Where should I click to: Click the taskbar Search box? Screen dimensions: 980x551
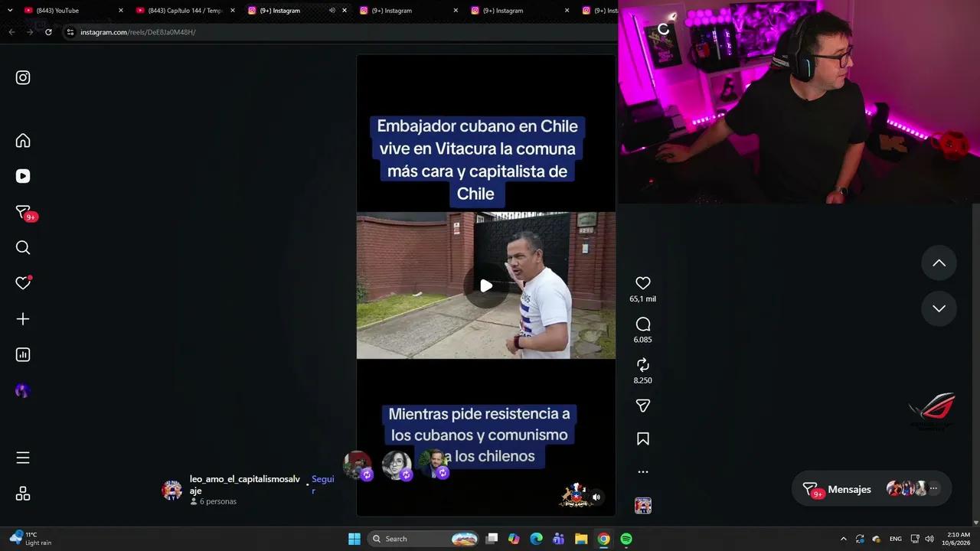[x=423, y=539]
